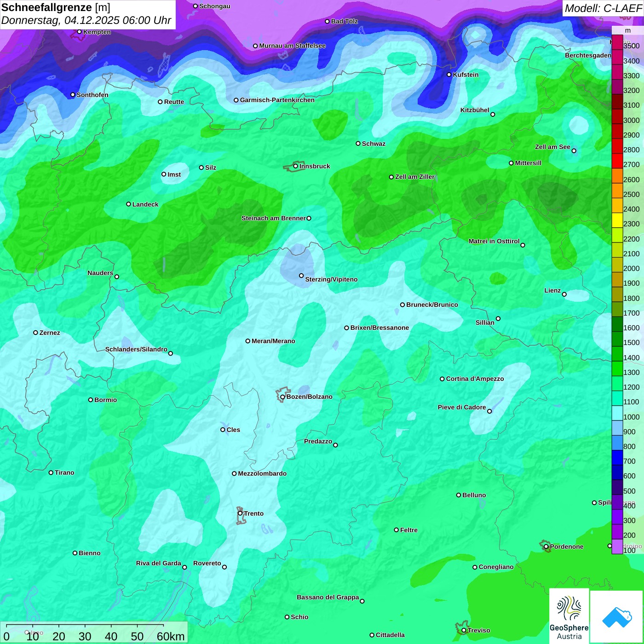Click the Bozen/Bolzano city marker
This screenshot has height=644, width=644.
(282, 397)
